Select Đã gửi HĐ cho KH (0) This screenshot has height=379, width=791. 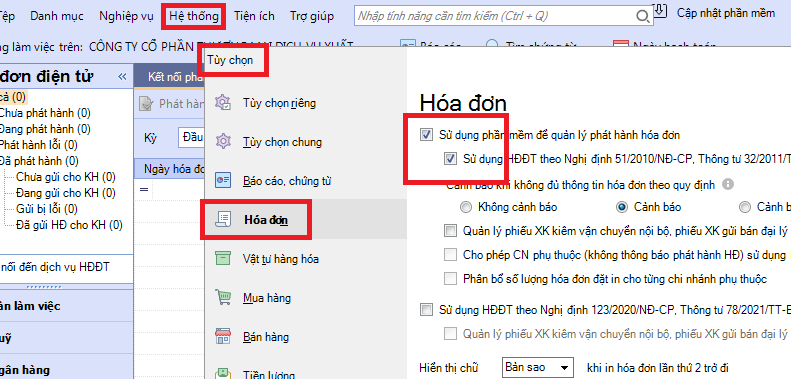click(69, 225)
